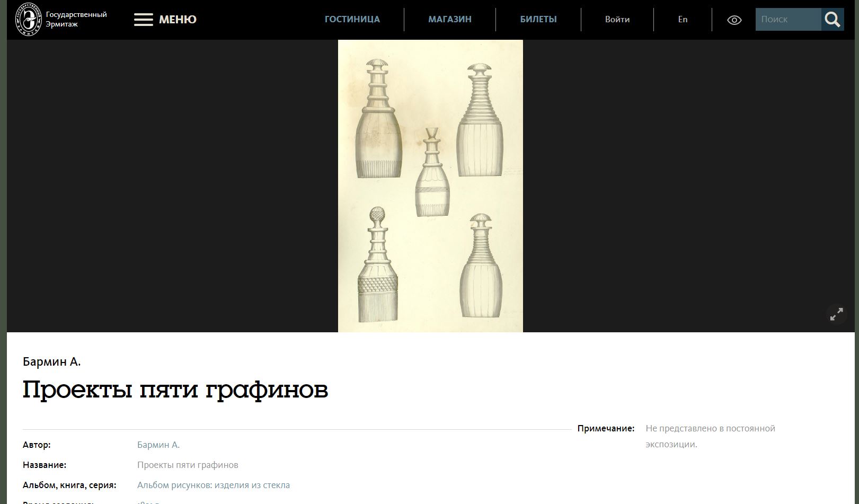
Task: Open Альбом рисунков: изделия из стекла link
Action: click(x=214, y=485)
